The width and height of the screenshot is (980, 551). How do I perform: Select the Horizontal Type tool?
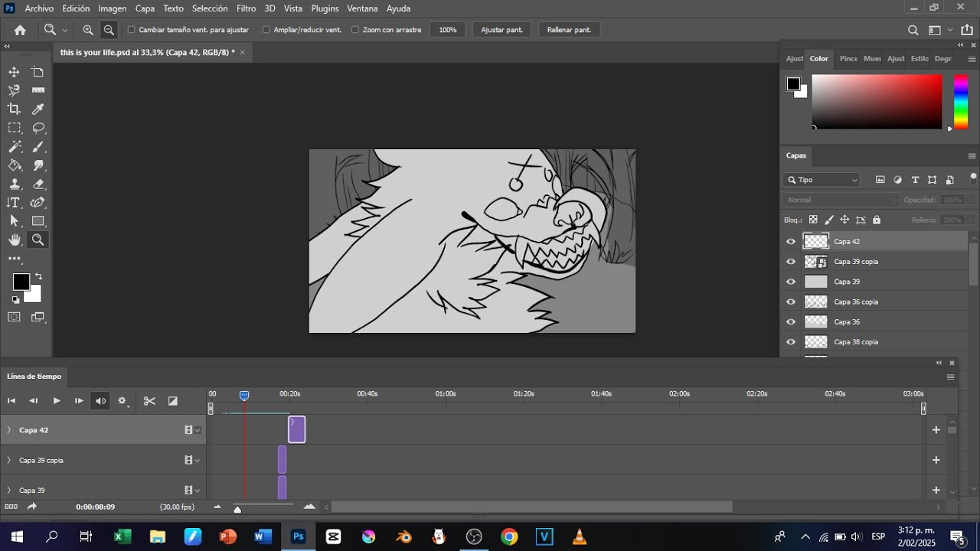14,203
